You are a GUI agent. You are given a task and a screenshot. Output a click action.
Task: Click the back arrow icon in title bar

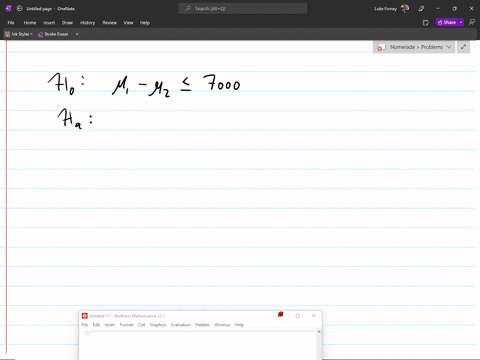19,8
